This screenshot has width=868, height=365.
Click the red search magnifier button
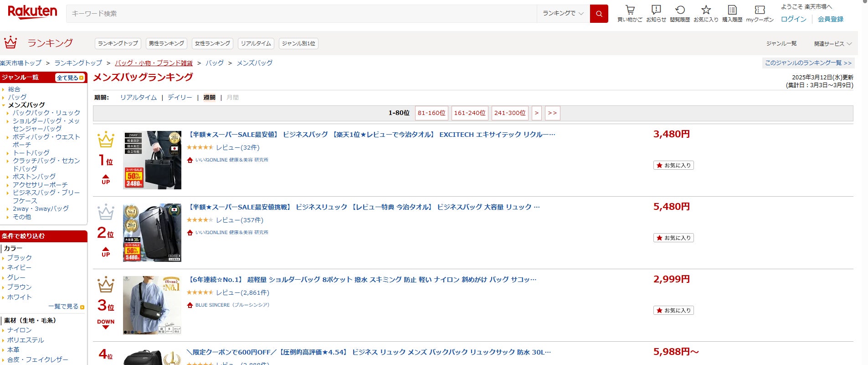[599, 14]
